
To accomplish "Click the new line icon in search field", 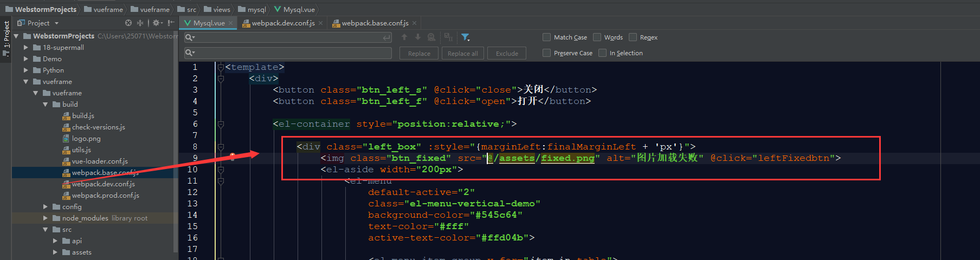I will coord(386,37).
